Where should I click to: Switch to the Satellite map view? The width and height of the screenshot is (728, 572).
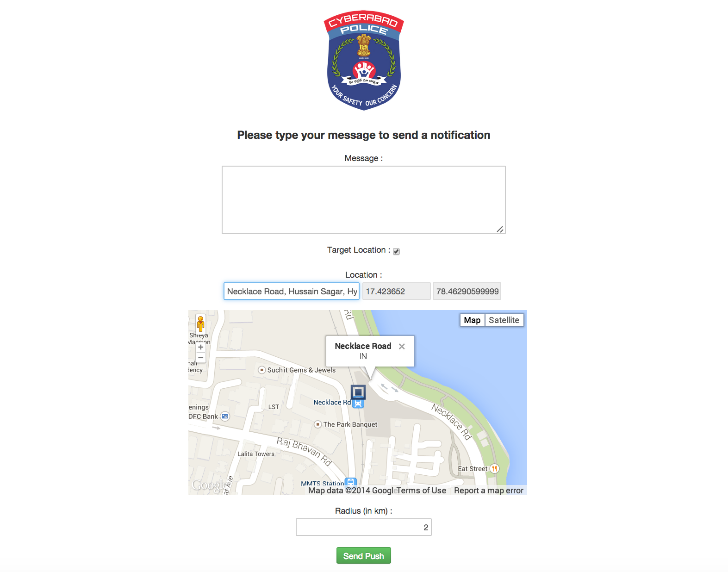tap(504, 320)
